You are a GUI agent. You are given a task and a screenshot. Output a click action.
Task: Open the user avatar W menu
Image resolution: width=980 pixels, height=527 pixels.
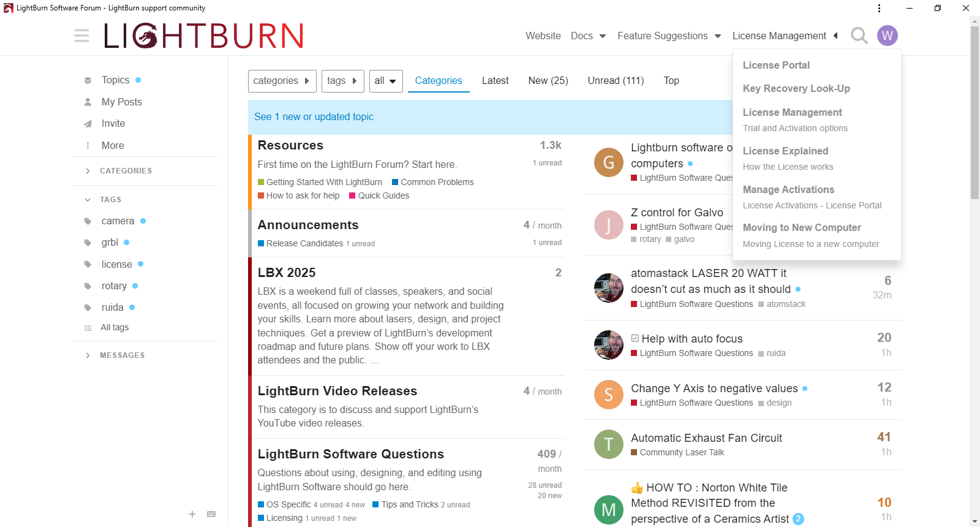(x=888, y=36)
